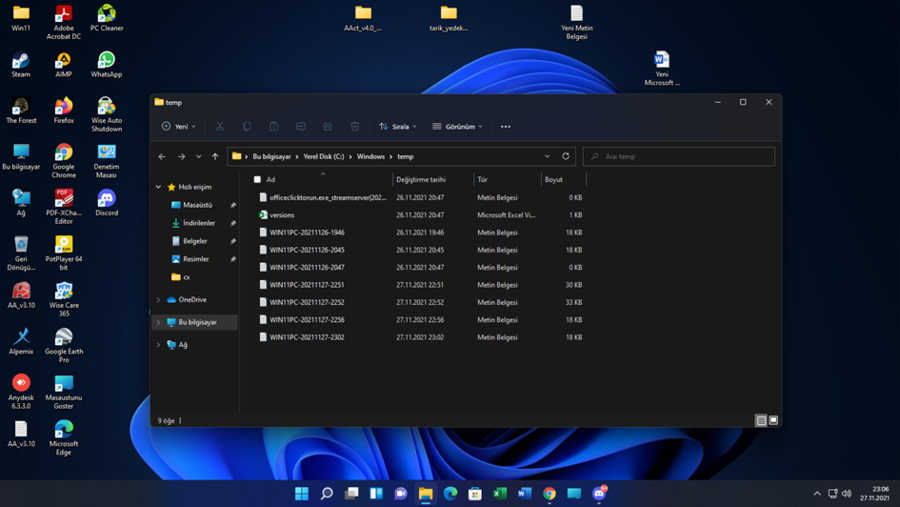Switch to details view in status bar

(761, 421)
